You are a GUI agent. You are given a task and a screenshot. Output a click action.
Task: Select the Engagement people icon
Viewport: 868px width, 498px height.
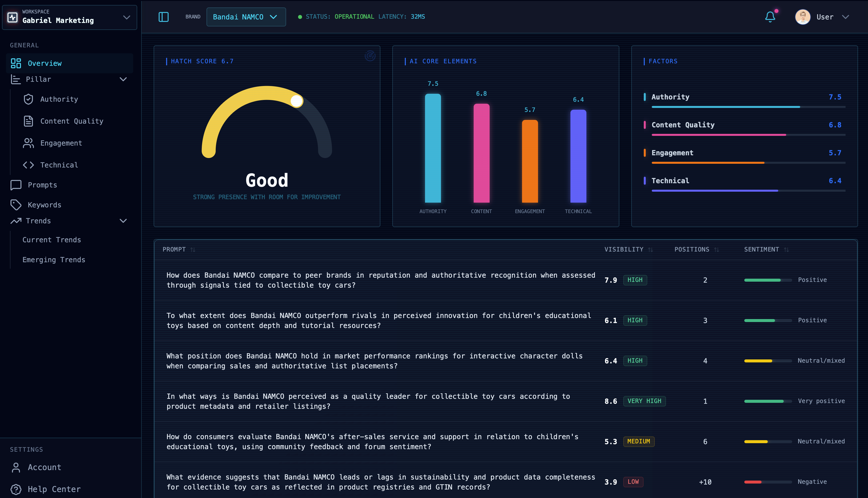point(29,143)
